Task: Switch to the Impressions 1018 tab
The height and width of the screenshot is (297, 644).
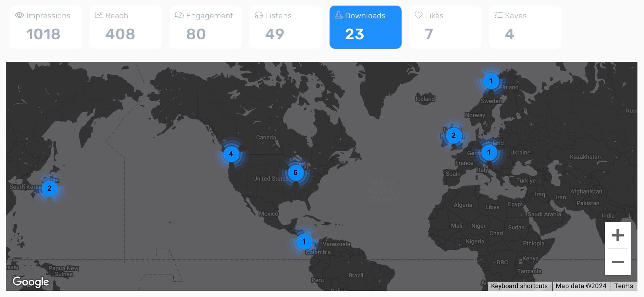Action: (46, 27)
